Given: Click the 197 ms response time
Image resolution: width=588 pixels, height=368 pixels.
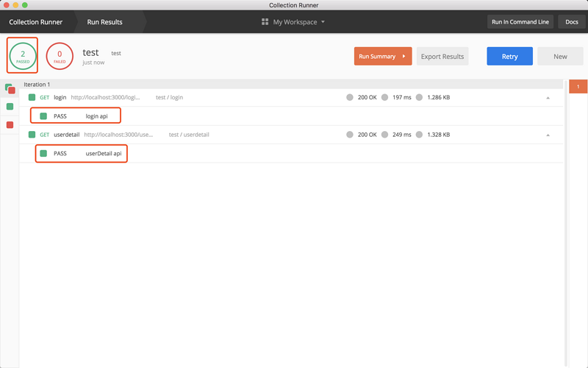Looking at the screenshot, I should tap(402, 97).
